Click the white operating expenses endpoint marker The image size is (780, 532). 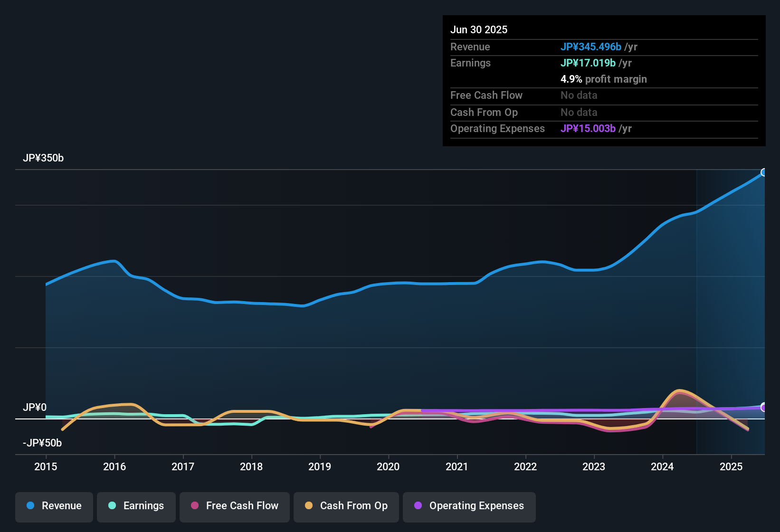coord(764,408)
